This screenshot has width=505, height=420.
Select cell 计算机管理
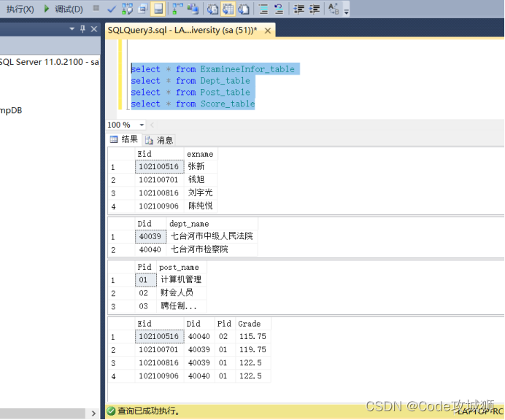[181, 280]
